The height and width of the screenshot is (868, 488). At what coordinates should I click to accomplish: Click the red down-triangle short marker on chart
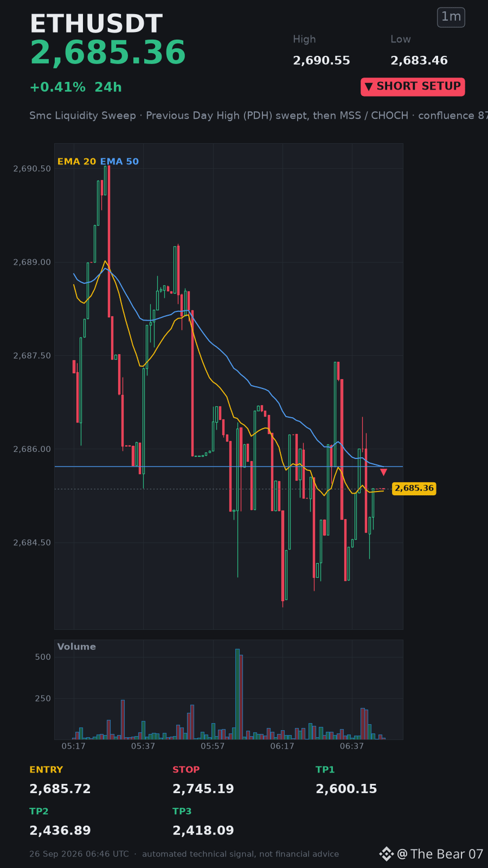[383, 472]
